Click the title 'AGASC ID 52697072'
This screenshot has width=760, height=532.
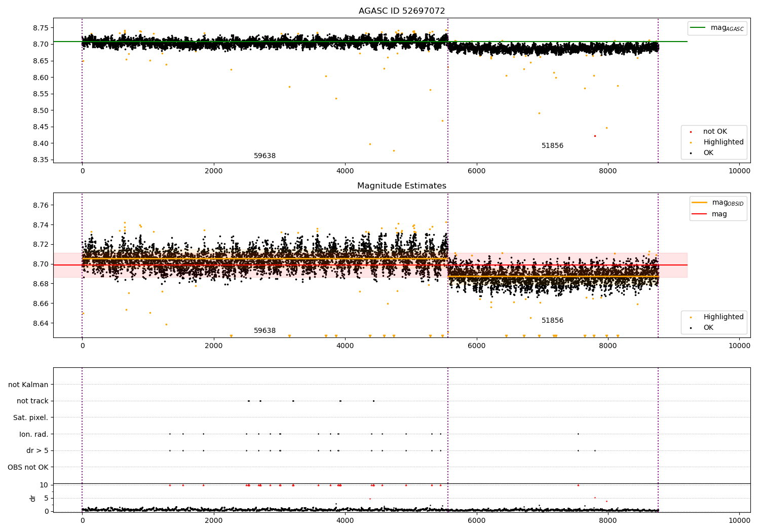(x=402, y=11)
